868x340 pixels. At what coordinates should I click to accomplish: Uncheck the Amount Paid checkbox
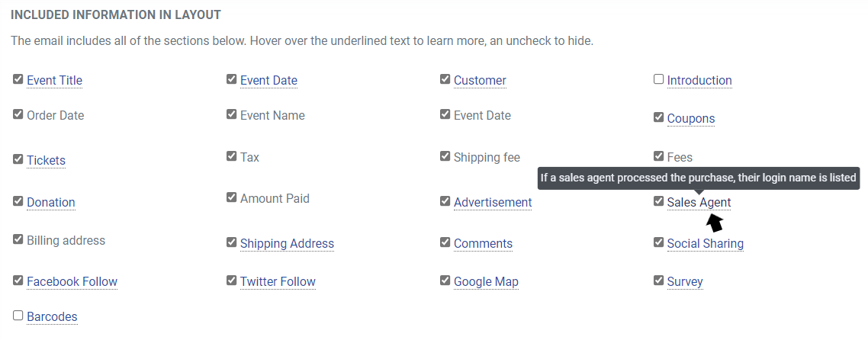click(x=231, y=197)
